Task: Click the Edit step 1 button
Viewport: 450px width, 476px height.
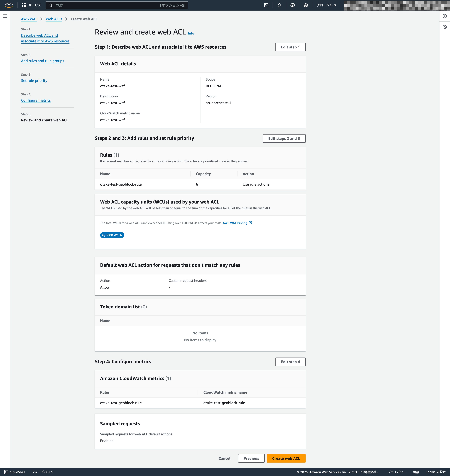Action: 290,47
